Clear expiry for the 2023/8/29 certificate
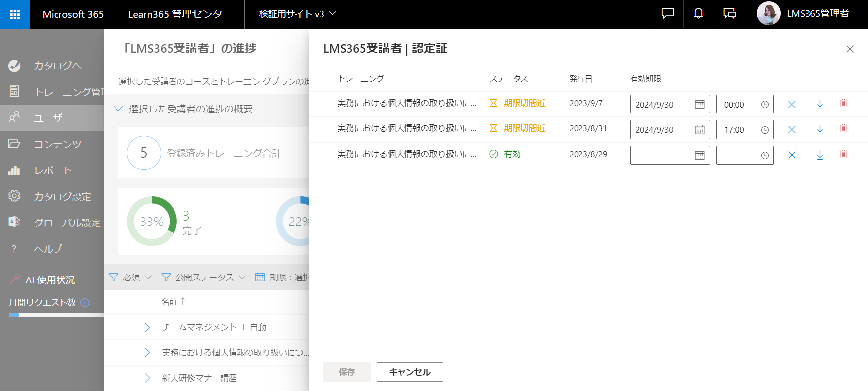Viewport: 868px width, 391px height. (x=792, y=155)
